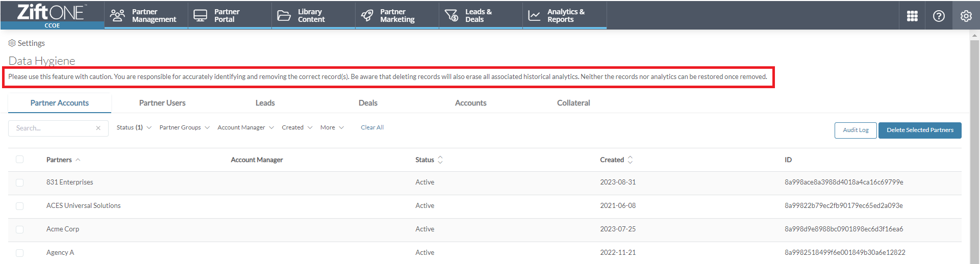Click the Clear All filters link
Image resolution: width=980 pixels, height=264 pixels.
point(372,127)
